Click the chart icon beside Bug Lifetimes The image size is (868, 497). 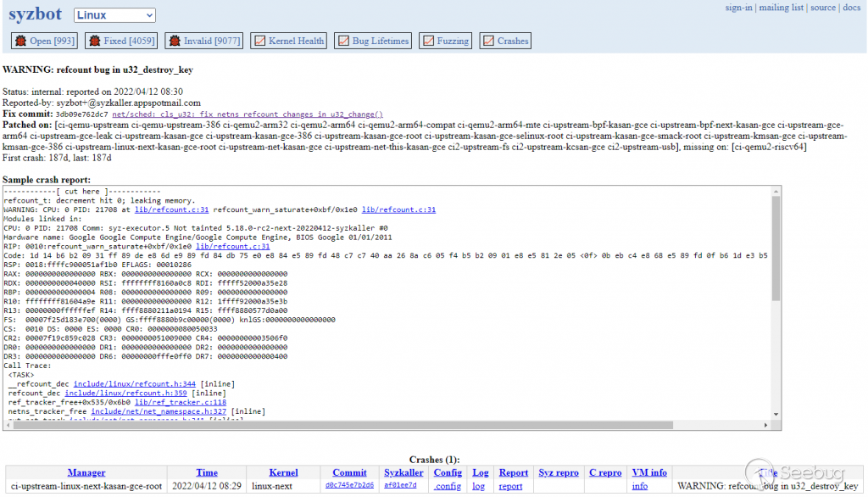342,41
